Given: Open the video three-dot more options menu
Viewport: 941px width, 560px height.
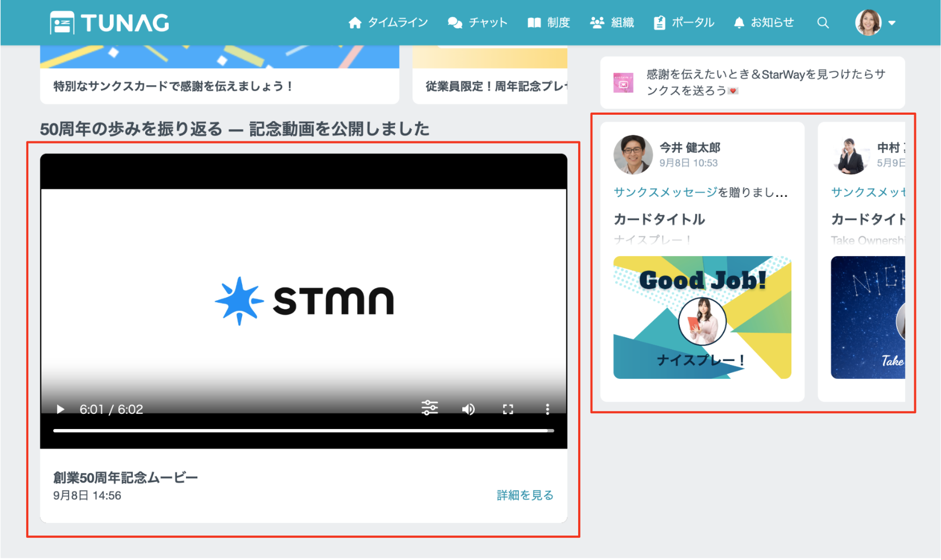Looking at the screenshot, I should pyautogui.click(x=547, y=409).
